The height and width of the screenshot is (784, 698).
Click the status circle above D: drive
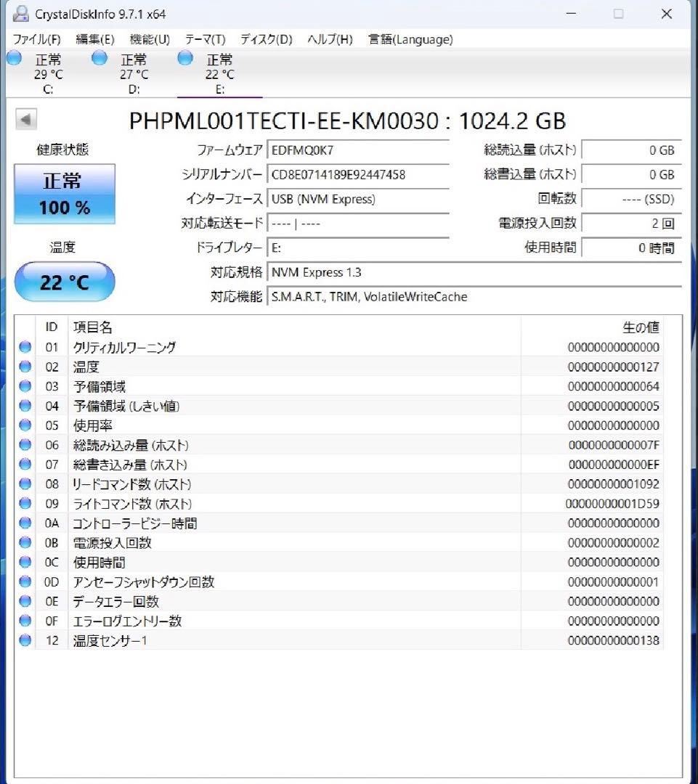pyautogui.click(x=99, y=58)
